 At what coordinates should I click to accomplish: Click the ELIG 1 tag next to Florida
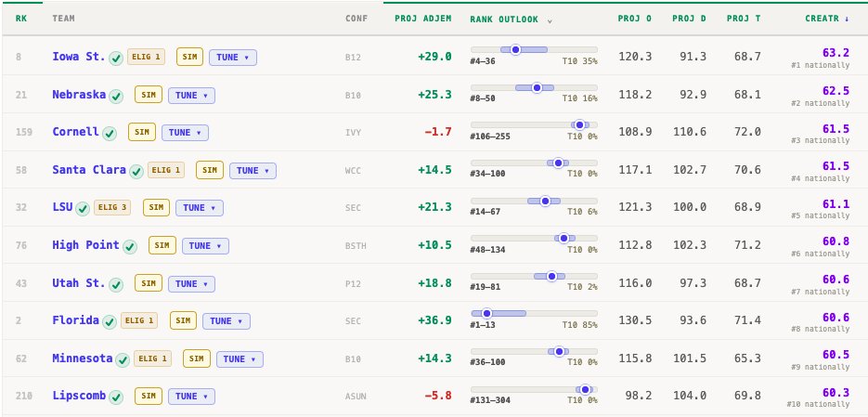point(139,320)
